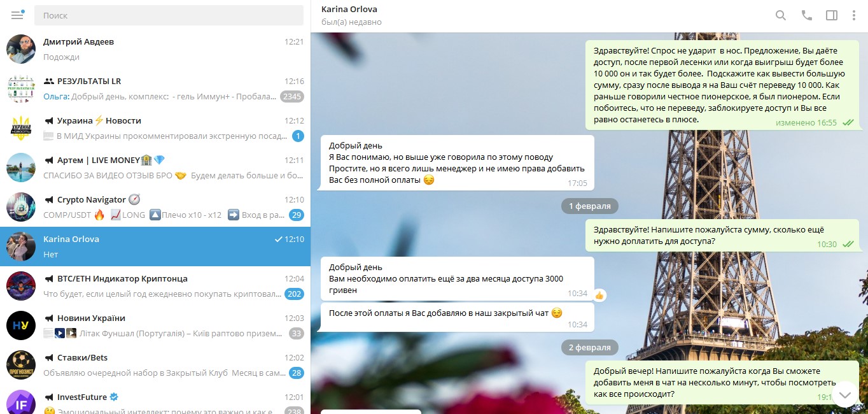Open the Ставки/Bets channel
868x414 pixels.
(155, 365)
